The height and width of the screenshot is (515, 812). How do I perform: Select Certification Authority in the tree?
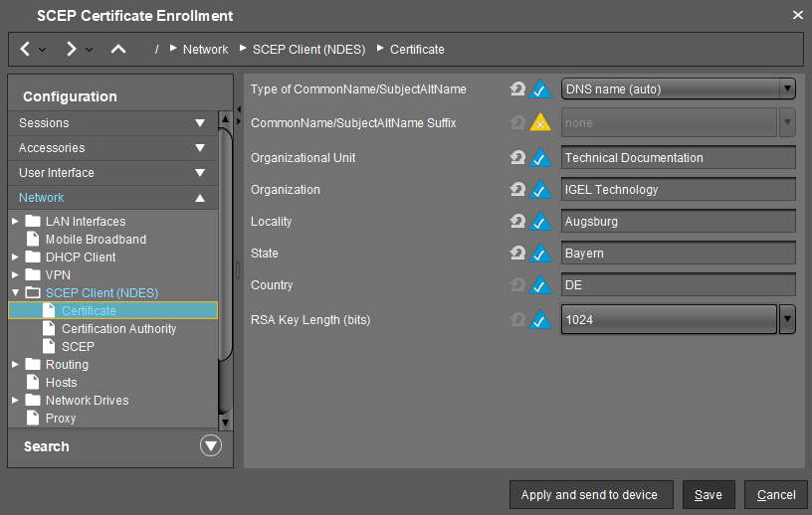point(118,329)
